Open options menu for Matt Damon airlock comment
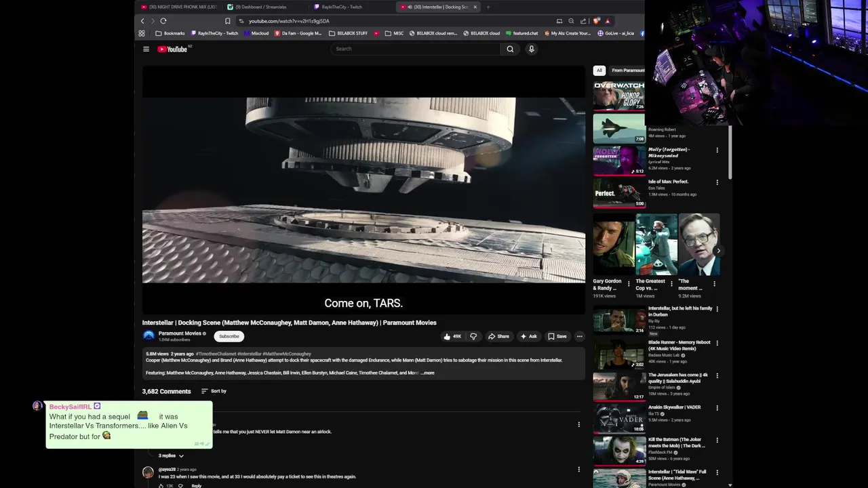 (x=578, y=424)
